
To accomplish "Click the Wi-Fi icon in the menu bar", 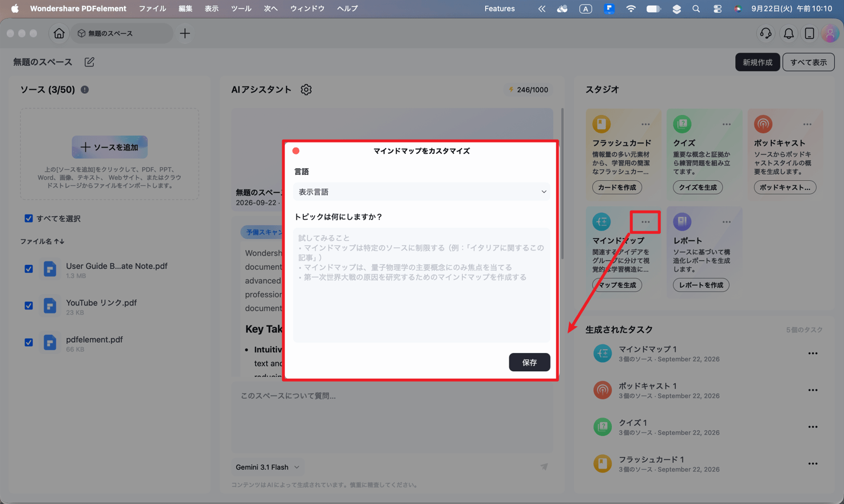I will [x=631, y=9].
